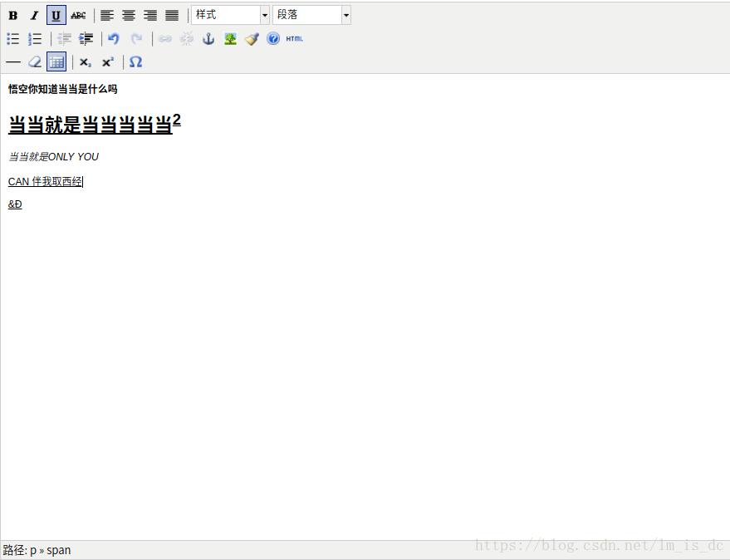Select the span element in the path bar
This screenshot has width=730, height=560.
click(59, 551)
